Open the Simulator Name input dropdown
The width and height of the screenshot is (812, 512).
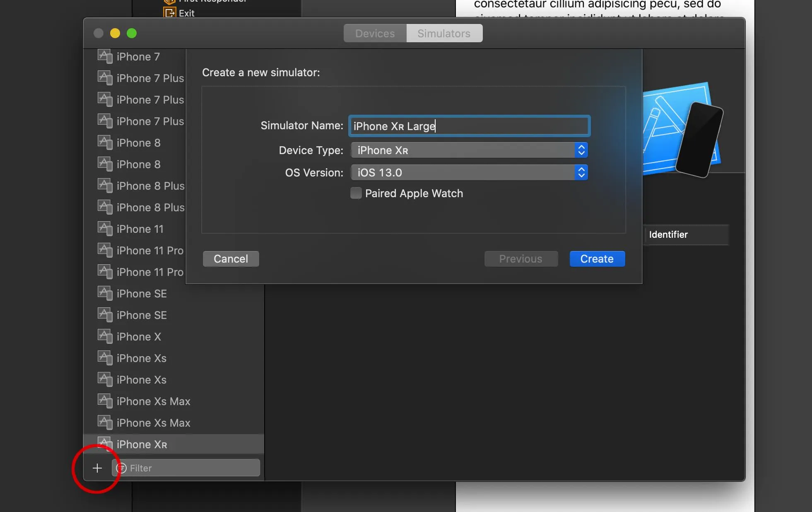(470, 126)
